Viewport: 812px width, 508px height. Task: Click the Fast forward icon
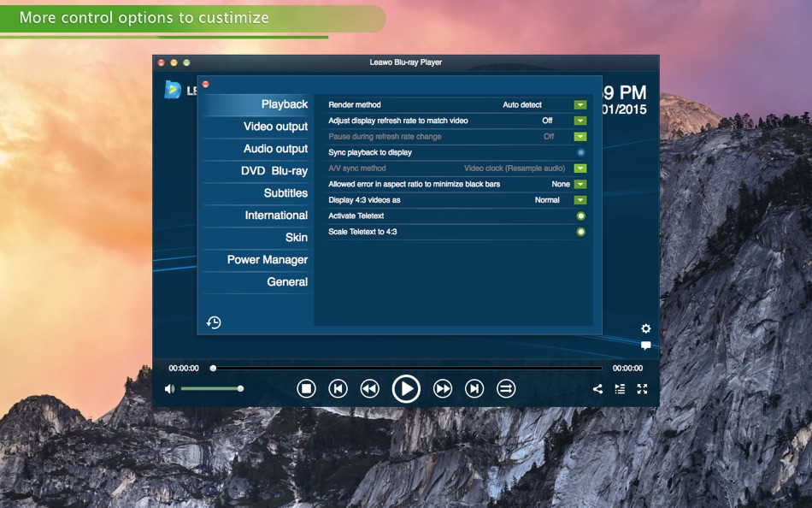[x=443, y=388]
